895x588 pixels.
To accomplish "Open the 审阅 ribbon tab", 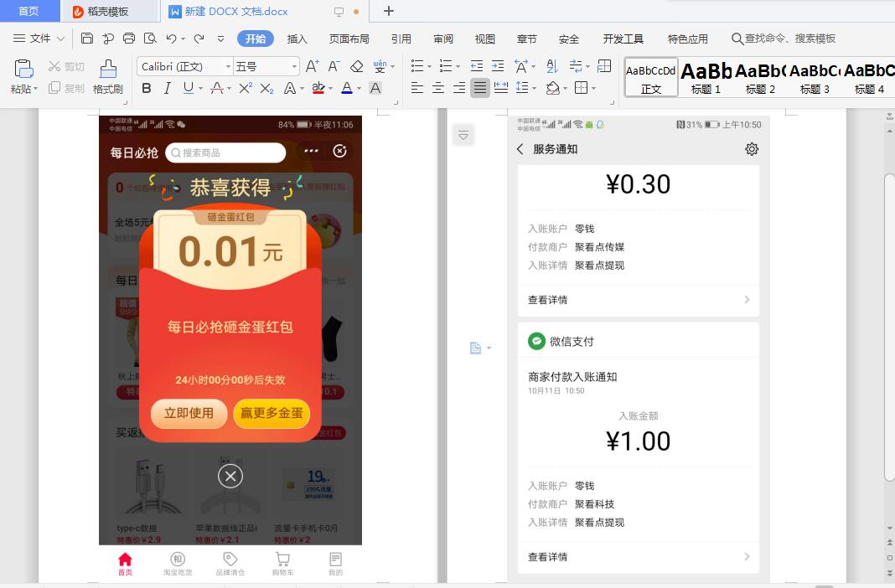I will tap(443, 39).
